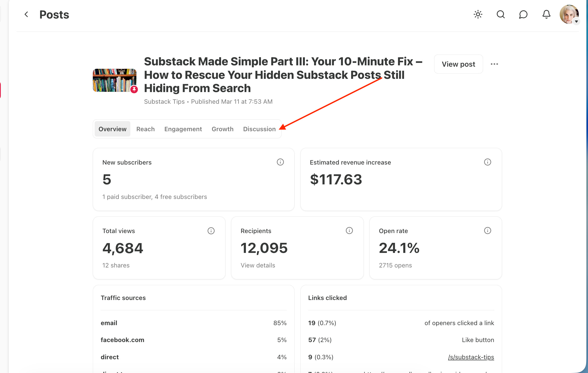This screenshot has width=588, height=373.
Task: Click the 2715 opens text
Action: click(x=395, y=265)
